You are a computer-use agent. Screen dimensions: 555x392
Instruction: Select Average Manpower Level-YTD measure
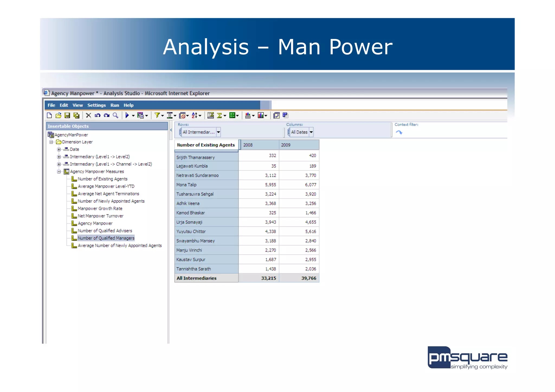(x=106, y=186)
